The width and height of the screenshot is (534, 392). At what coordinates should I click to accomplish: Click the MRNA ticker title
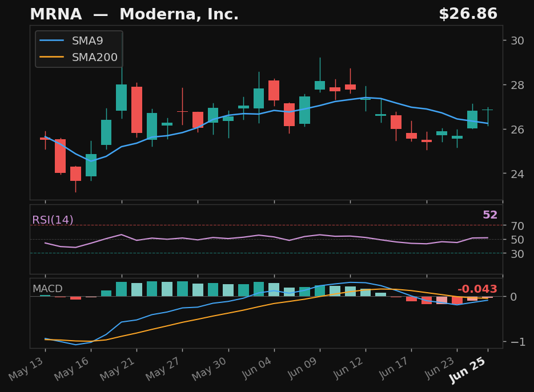pyautogui.click(x=56, y=14)
